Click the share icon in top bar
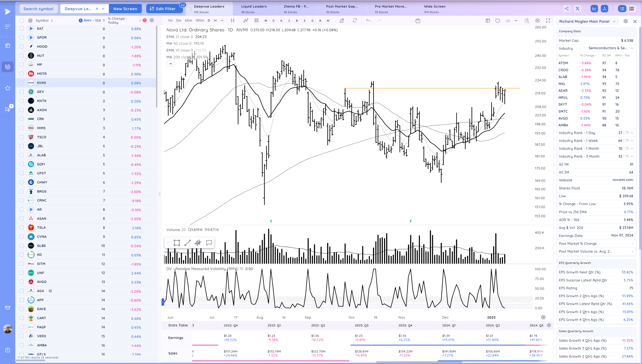642x364 pixels. pyautogui.click(x=567, y=9)
